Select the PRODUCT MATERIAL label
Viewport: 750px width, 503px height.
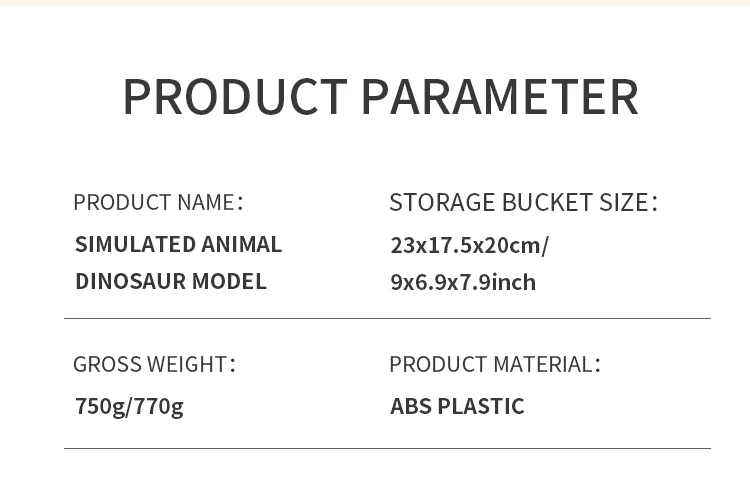point(494,364)
